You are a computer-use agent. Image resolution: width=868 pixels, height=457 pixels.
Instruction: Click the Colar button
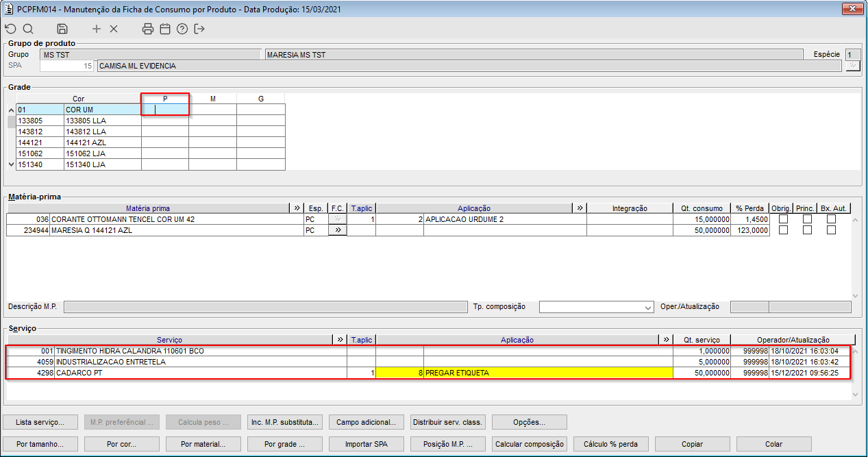coord(774,444)
